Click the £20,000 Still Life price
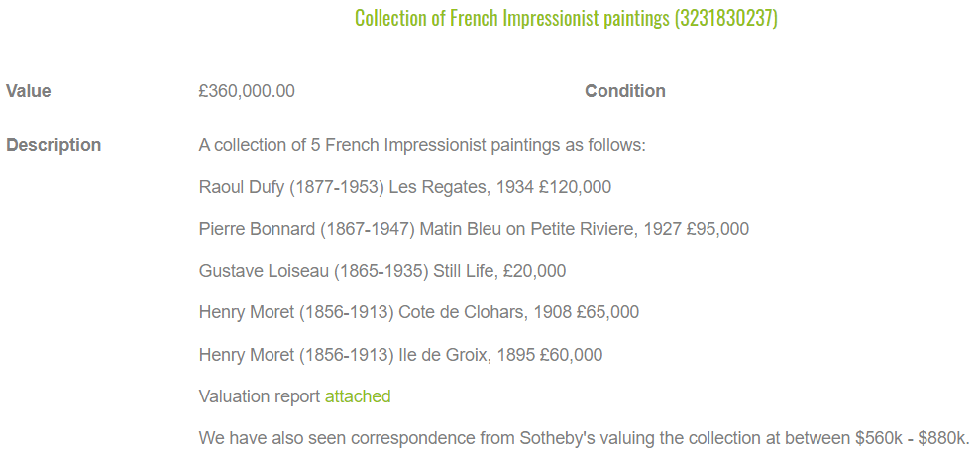Viewport: 980px width, 452px height. click(x=533, y=271)
